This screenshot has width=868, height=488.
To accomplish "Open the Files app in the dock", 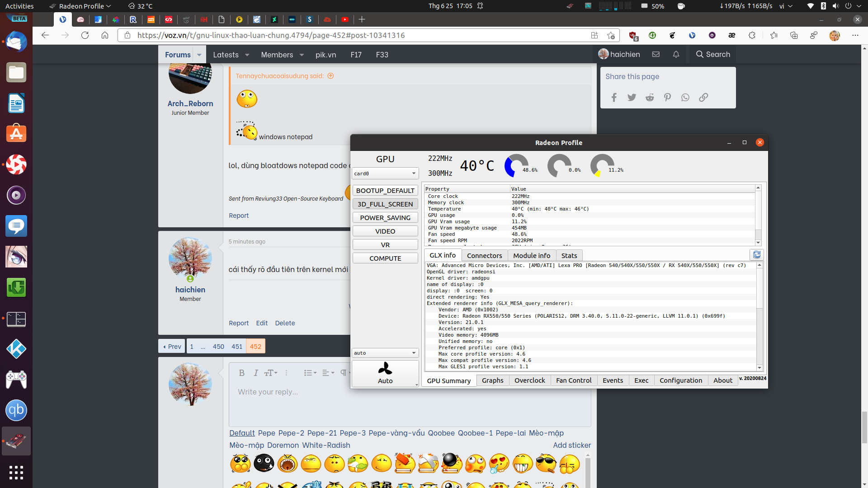I will pos(16,72).
